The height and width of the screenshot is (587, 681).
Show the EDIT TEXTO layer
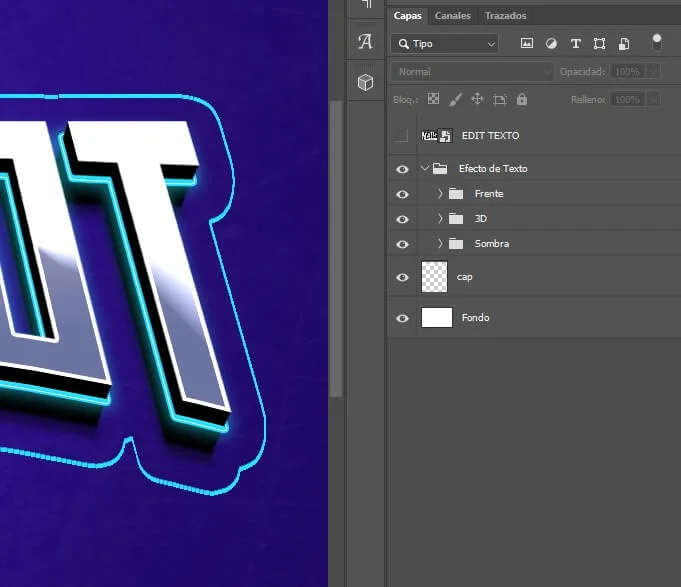click(x=402, y=136)
